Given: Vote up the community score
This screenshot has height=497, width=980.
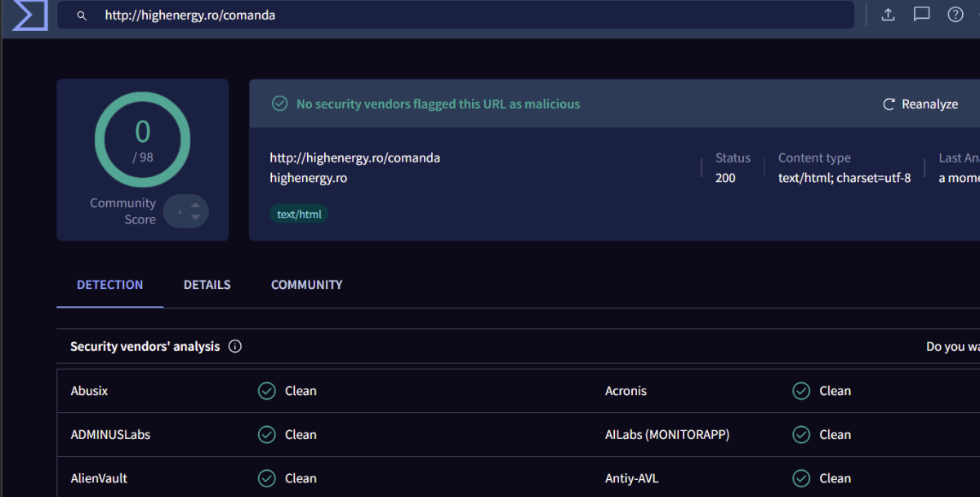Looking at the screenshot, I should coord(195,205).
